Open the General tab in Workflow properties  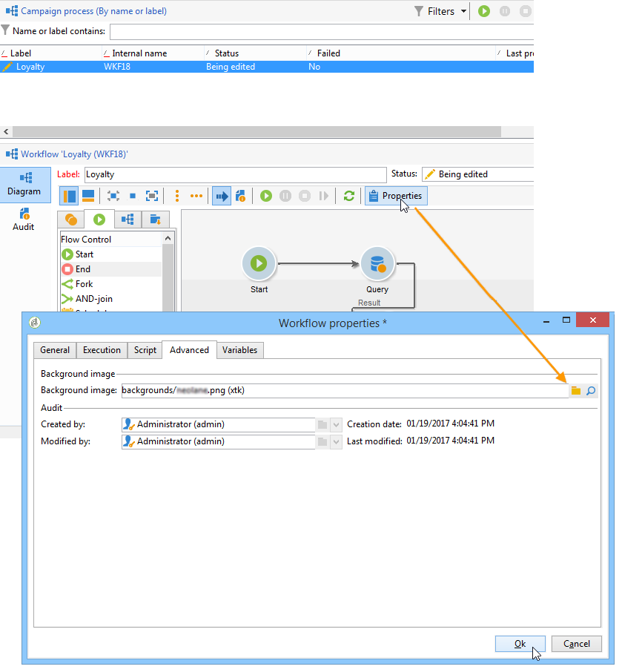click(55, 350)
